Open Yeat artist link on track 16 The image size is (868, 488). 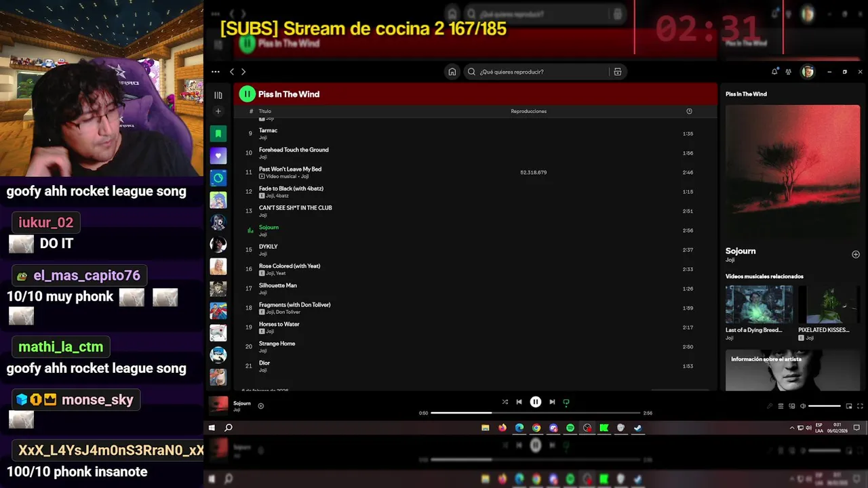(281, 273)
